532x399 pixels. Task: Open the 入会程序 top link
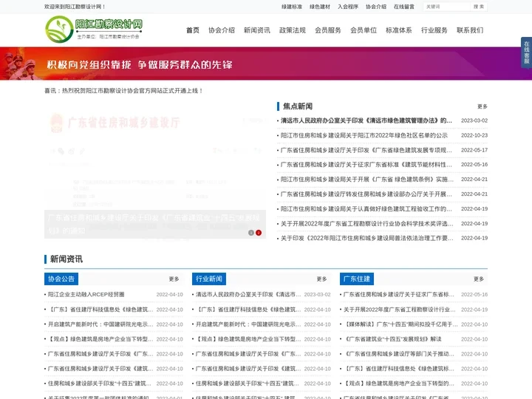pyautogui.click(x=348, y=7)
